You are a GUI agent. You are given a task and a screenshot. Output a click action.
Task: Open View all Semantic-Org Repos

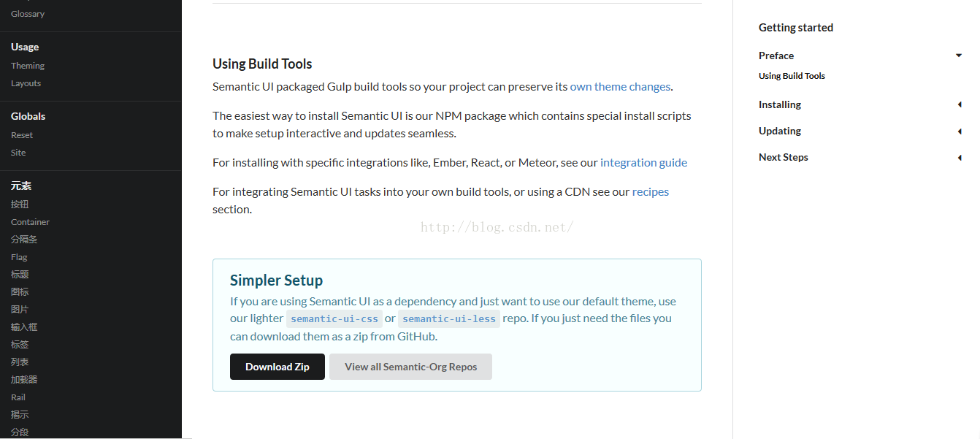coord(410,367)
